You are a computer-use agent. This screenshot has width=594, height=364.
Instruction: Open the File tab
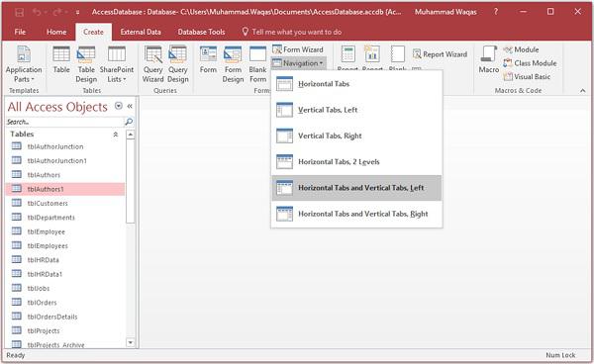[20, 32]
